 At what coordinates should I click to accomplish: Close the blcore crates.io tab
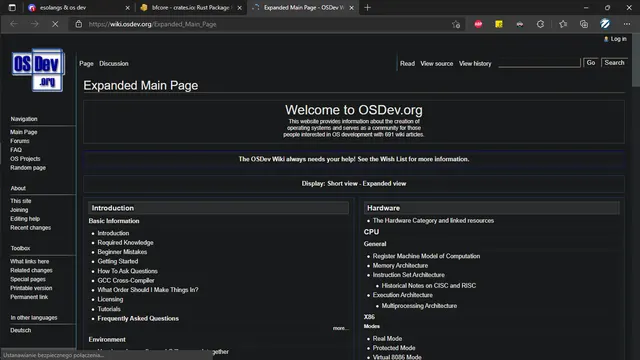(240, 8)
